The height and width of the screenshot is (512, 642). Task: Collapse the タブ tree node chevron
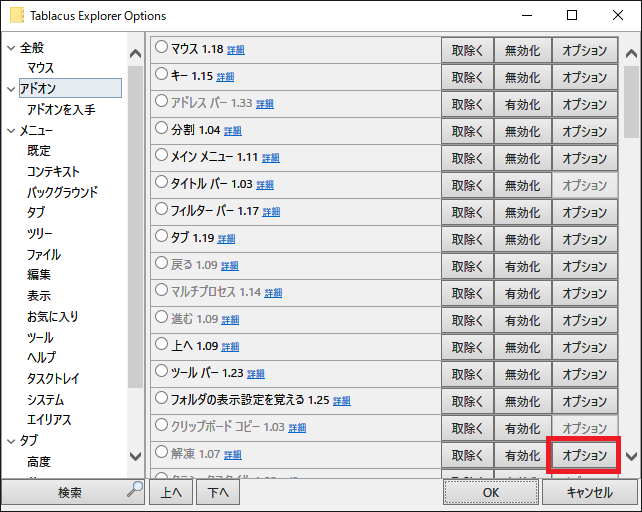[11, 441]
